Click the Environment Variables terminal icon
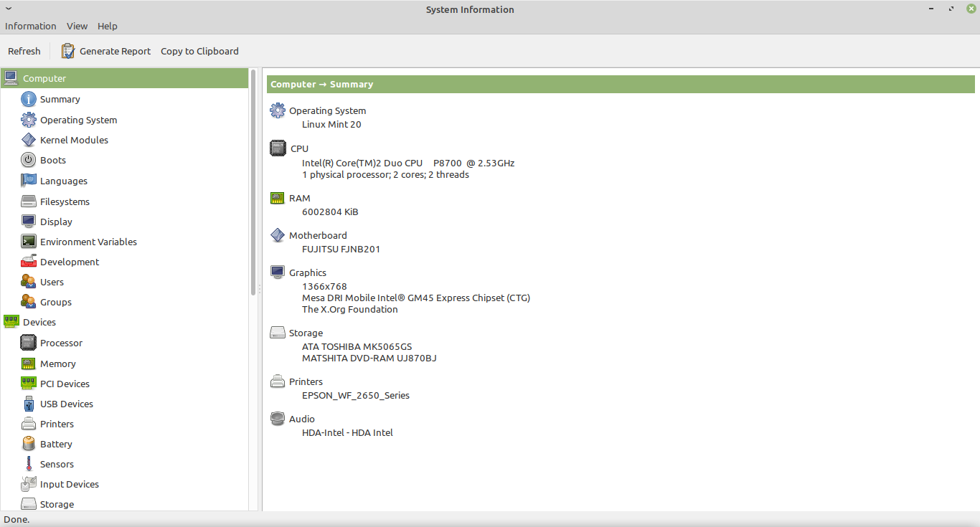The width and height of the screenshot is (980, 527). 29,242
